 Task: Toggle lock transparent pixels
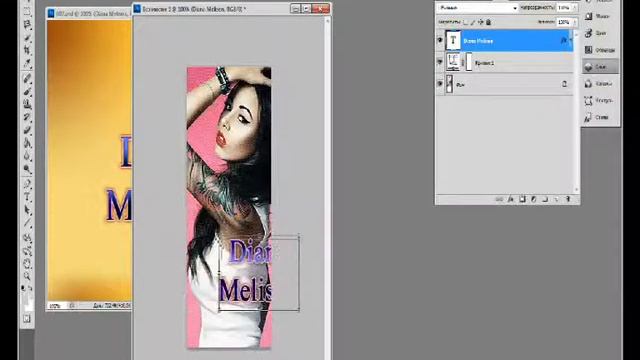click(466, 22)
